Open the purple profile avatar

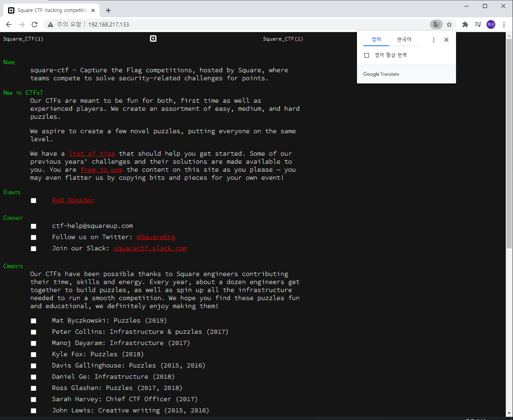pos(491,24)
